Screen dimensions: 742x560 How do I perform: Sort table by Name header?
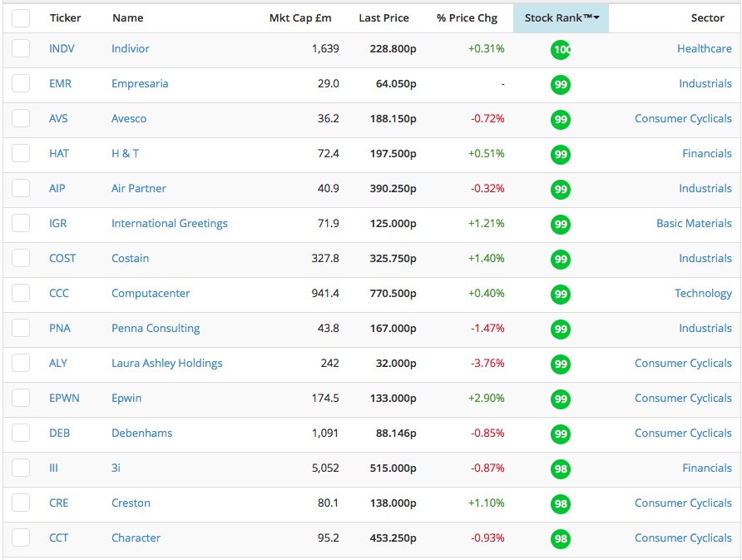[x=128, y=18]
